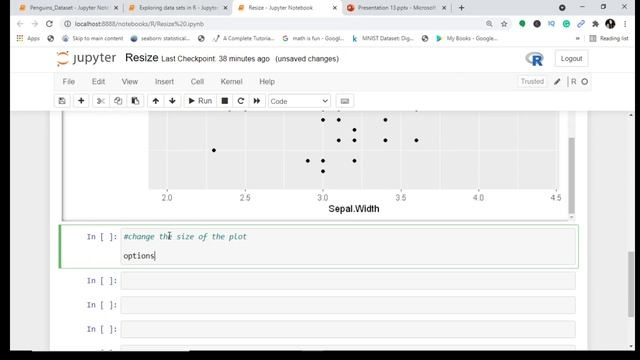This screenshot has height=360, width=640.
Task: Open Chrome's three-dot menu
Action: point(625,24)
